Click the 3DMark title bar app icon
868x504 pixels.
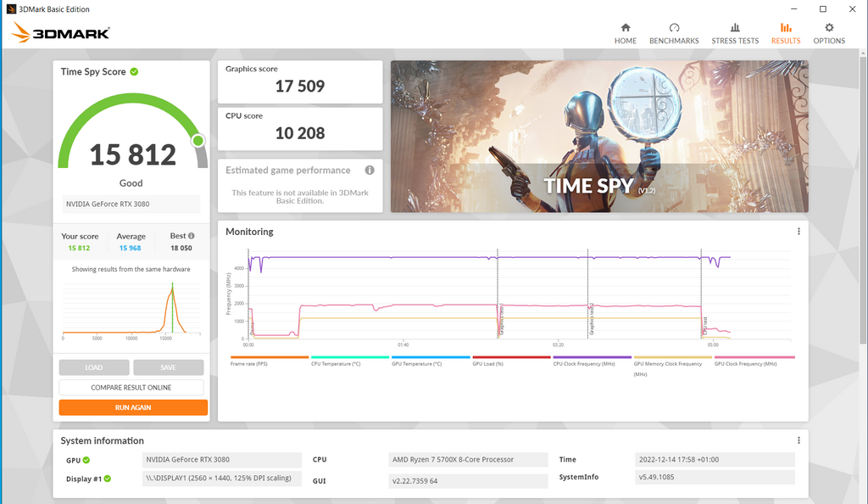(10, 8)
